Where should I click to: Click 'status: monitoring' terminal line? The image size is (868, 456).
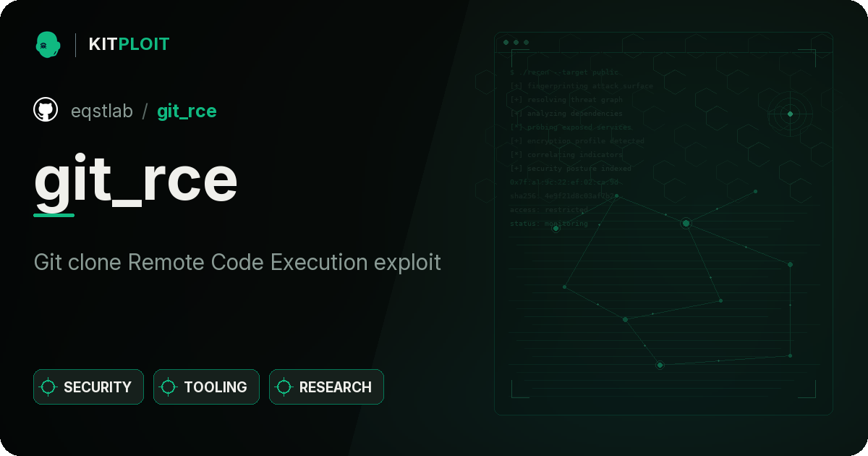pyautogui.click(x=549, y=224)
